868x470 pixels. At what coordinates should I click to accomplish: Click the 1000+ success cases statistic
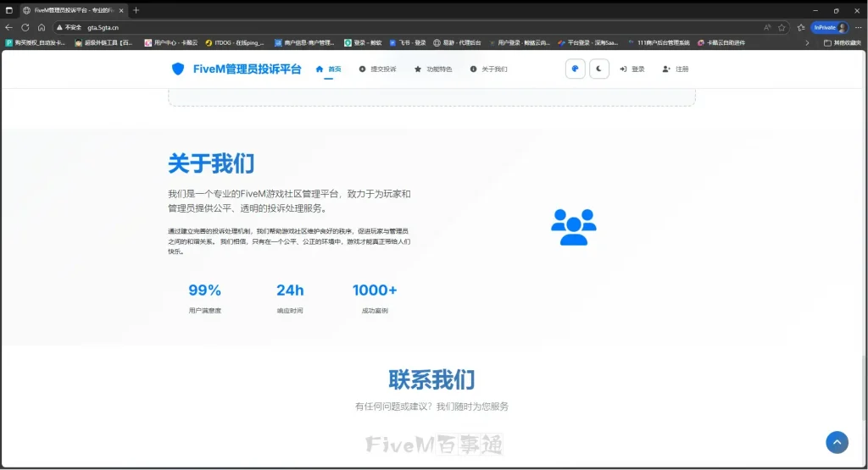(375, 290)
